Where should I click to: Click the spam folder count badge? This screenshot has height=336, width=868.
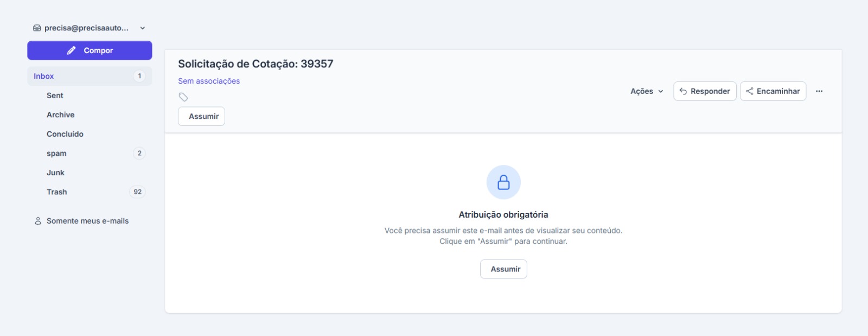(139, 154)
